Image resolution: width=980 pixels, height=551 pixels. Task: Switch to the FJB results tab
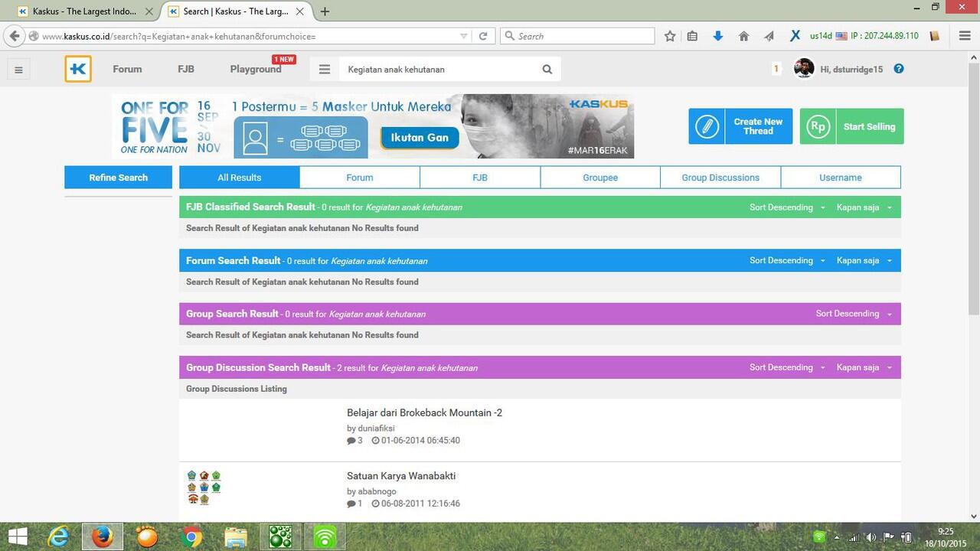[480, 178]
